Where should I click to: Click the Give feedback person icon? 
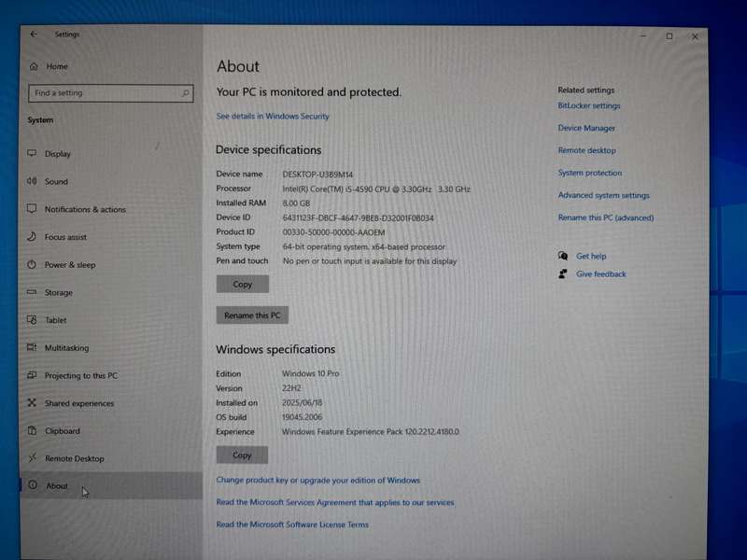(x=563, y=273)
